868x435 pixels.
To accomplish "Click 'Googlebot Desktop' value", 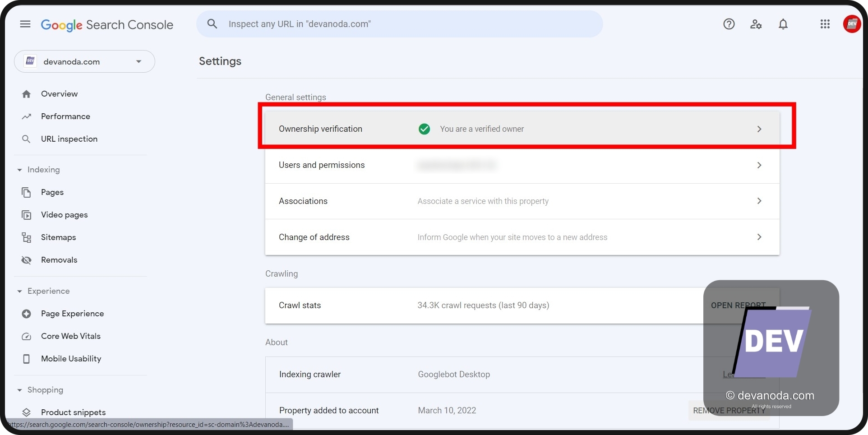I will click(x=454, y=375).
